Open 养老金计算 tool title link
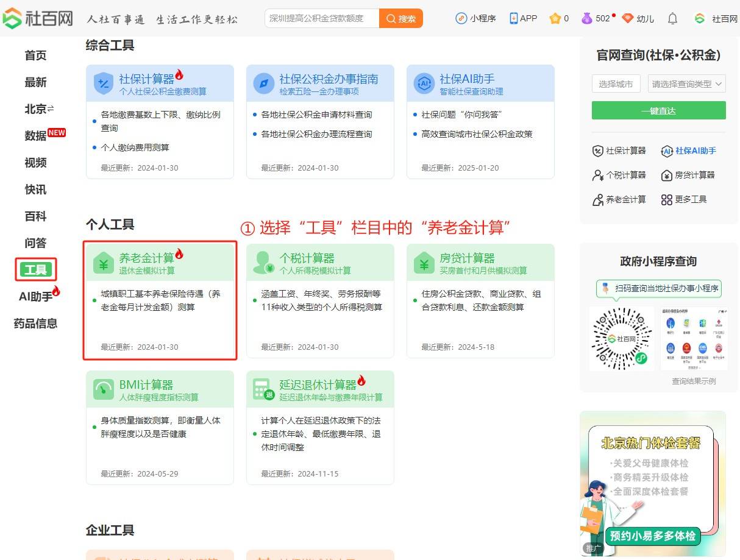The width and height of the screenshot is (740, 560). click(x=146, y=258)
